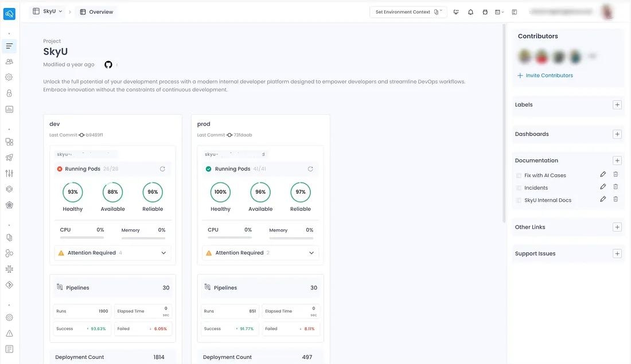Select the Overview breadcrumb tab
The height and width of the screenshot is (364, 631).
click(96, 12)
